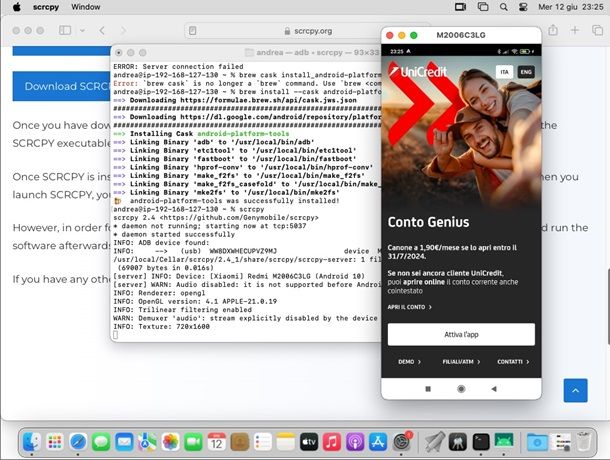Select ITA language in UniCredit app

tap(504, 72)
